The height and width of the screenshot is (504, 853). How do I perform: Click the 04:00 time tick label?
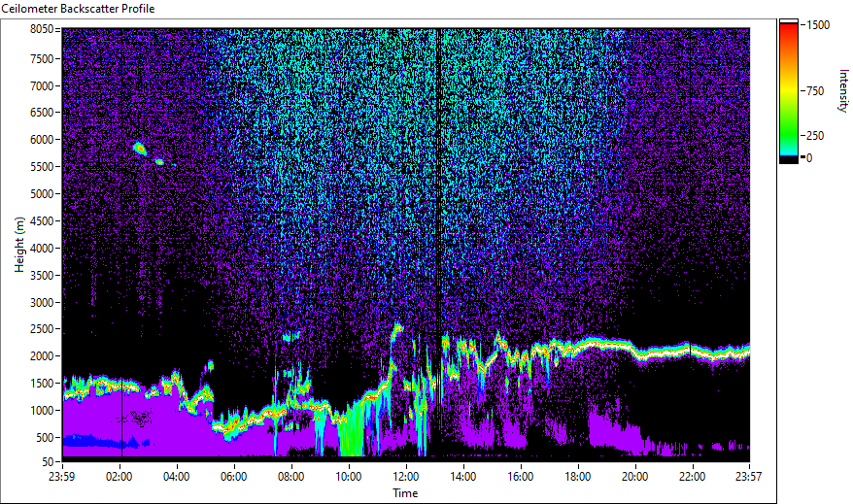click(x=176, y=477)
